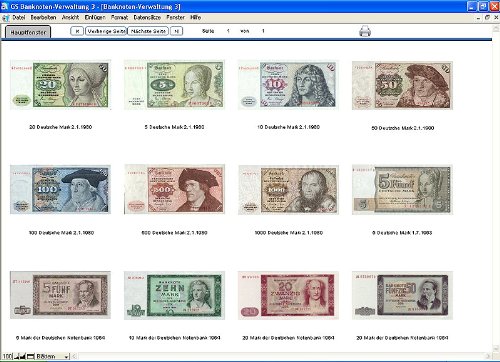500x362 pixels.
Task: Open the Ansicht menu
Action: coord(70,17)
